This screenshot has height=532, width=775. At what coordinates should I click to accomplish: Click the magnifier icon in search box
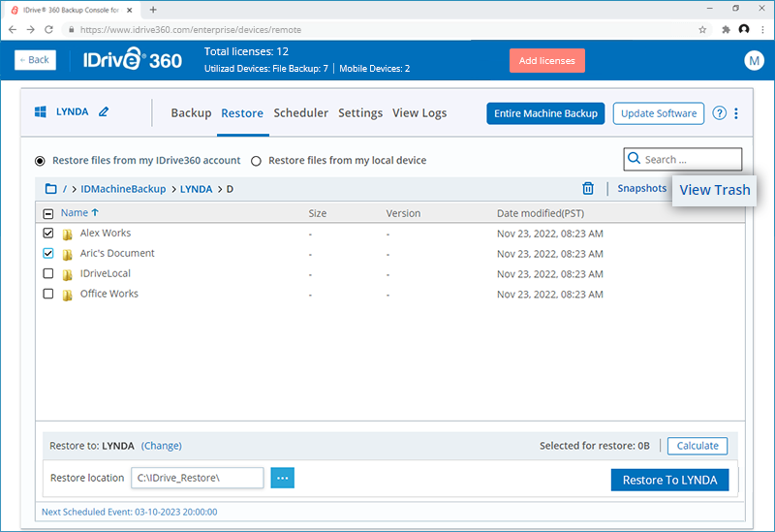(x=634, y=159)
